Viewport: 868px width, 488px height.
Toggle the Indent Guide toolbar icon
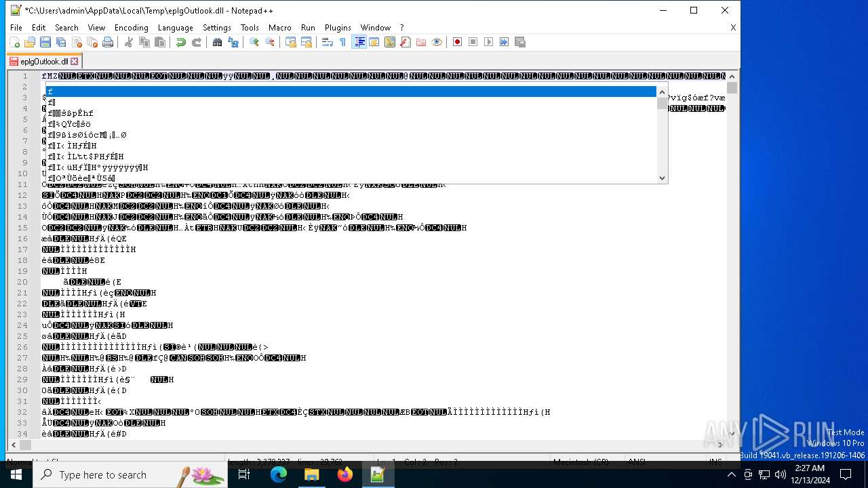click(359, 42)
